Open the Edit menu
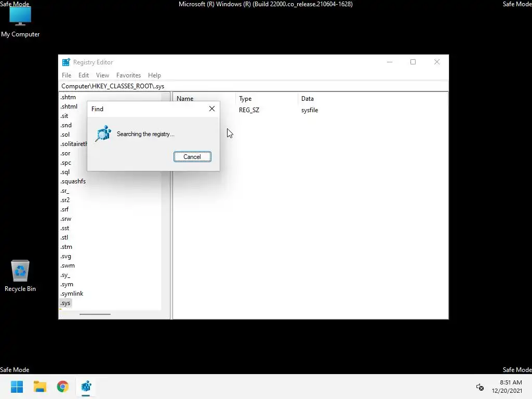 pos(84,75)
